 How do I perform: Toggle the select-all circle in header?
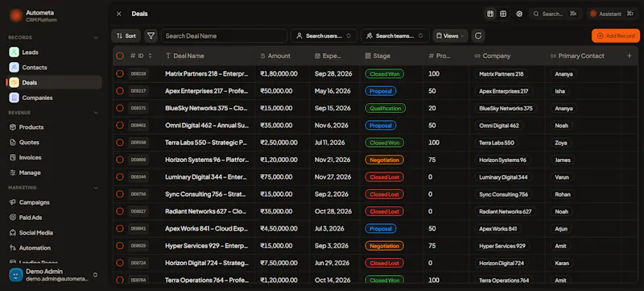[120, 56]
